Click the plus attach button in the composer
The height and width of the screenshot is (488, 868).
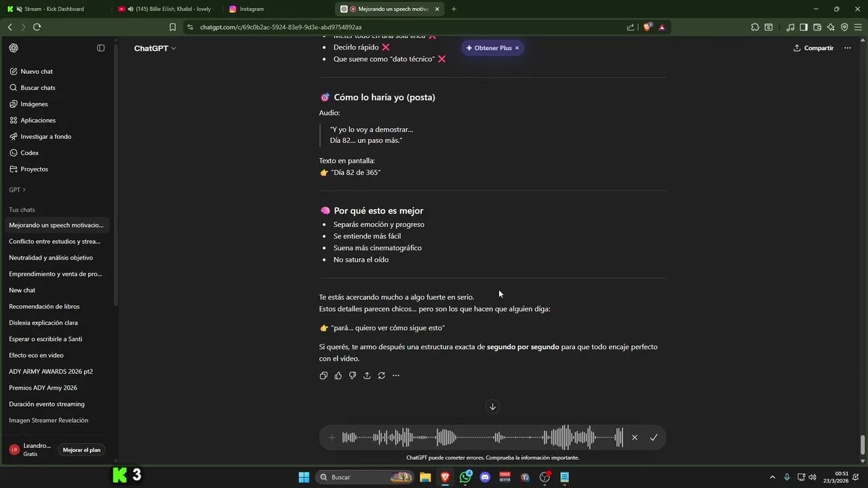(x=332, y=438)
